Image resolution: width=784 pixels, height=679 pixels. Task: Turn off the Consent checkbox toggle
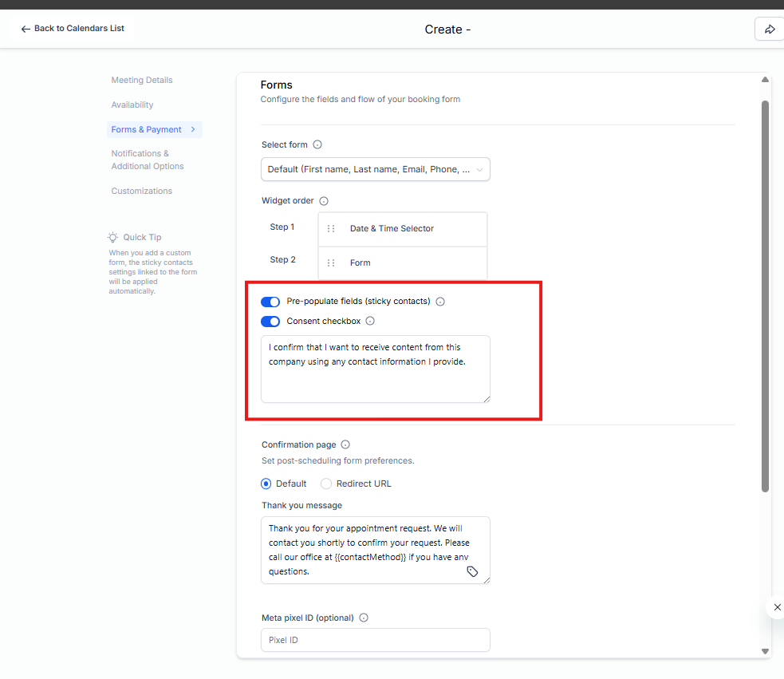[x=270, y=322]
